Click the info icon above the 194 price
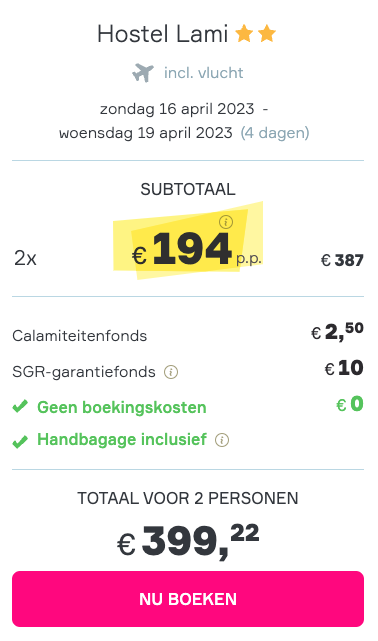The image size is (378, 641). (226, 222)
